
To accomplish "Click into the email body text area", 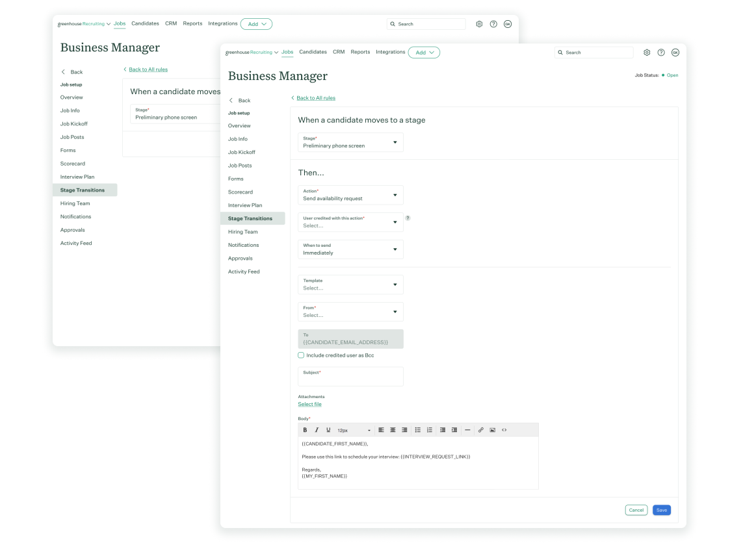I will pos(418,462).
